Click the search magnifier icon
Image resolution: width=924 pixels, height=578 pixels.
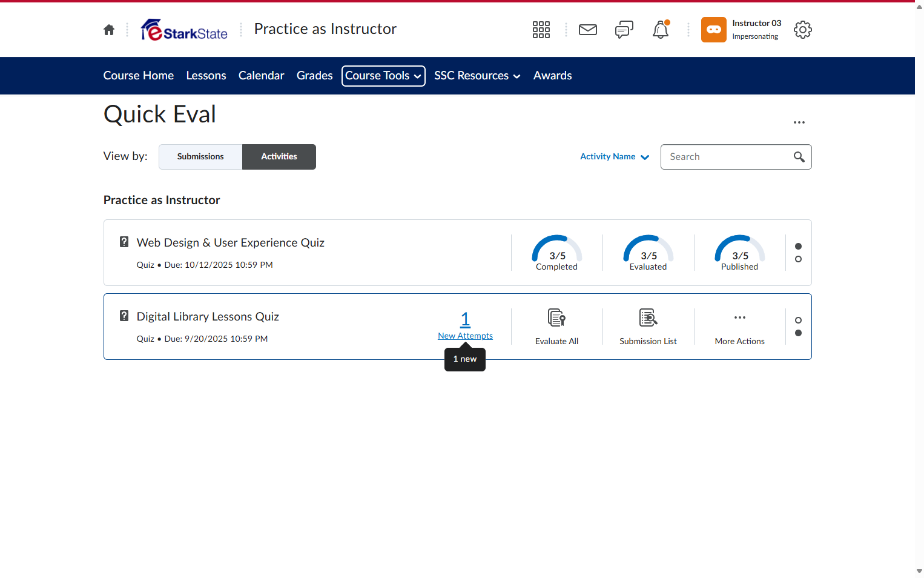point(799,157)
